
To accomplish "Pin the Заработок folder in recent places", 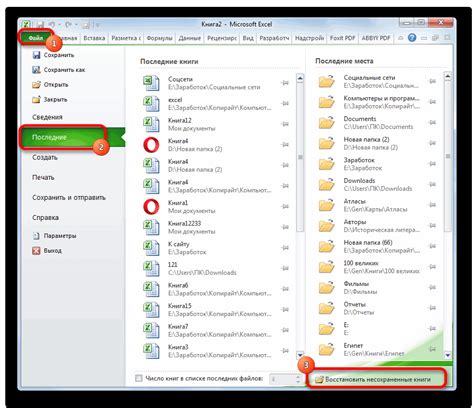I will (432, 164).
